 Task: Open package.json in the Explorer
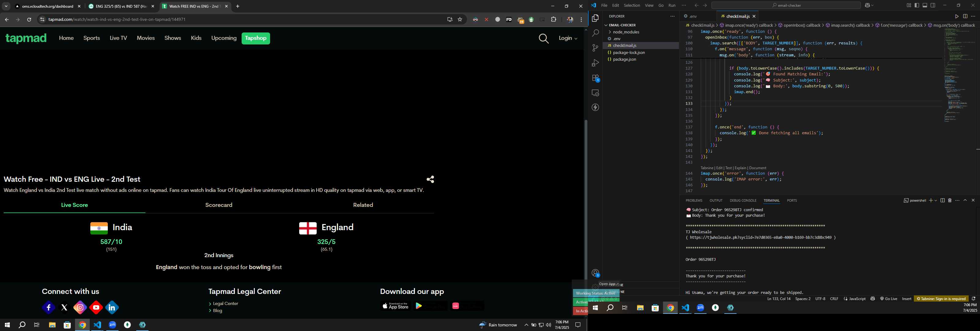tap(624, 59)
